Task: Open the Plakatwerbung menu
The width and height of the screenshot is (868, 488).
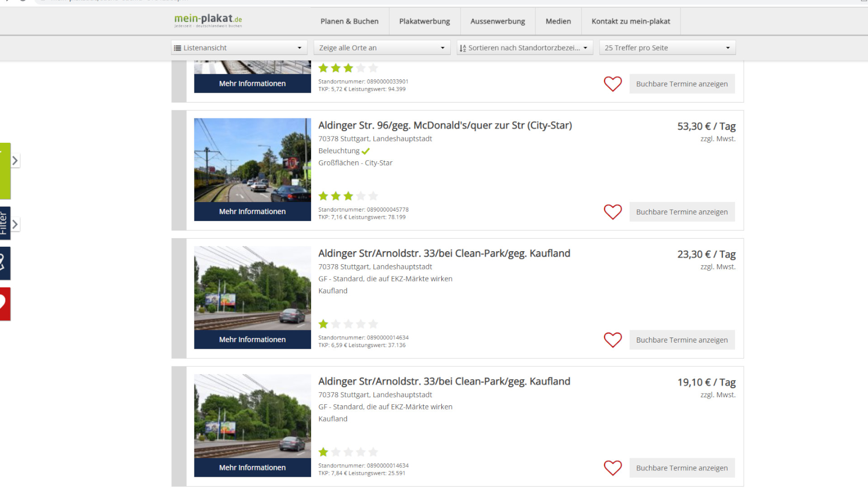Action: tap(425, 21)
